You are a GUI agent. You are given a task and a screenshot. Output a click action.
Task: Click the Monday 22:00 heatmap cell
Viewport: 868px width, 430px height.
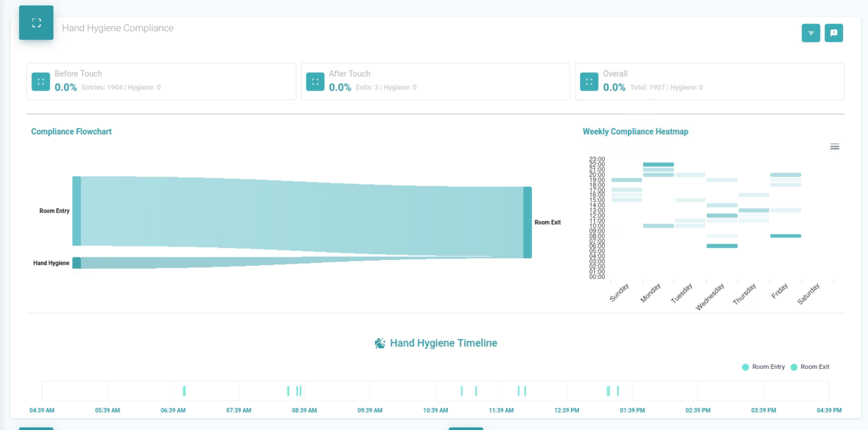coord(658,164)
